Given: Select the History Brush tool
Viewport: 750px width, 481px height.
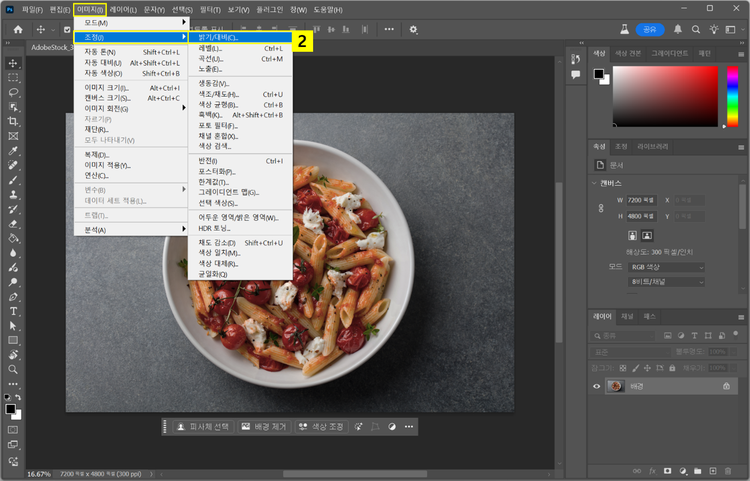Looking at the screenshot, I should point(13,209).
